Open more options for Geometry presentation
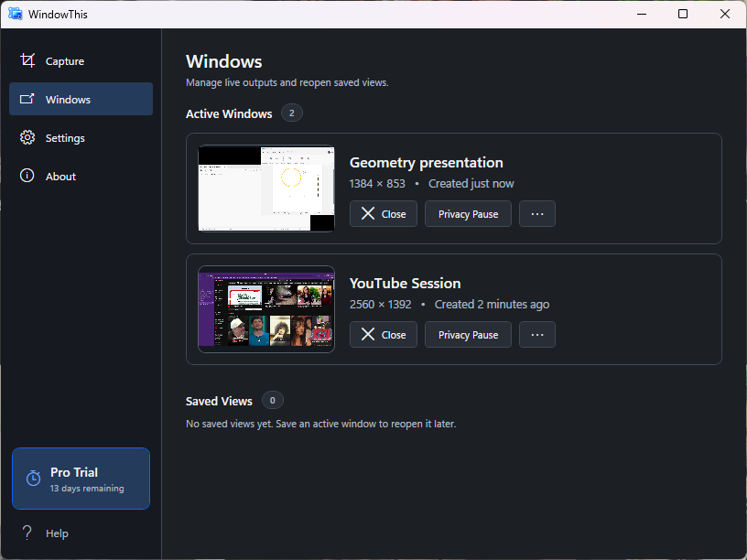Viewport: 747px width, 560px height. click(x=537, y=214)
